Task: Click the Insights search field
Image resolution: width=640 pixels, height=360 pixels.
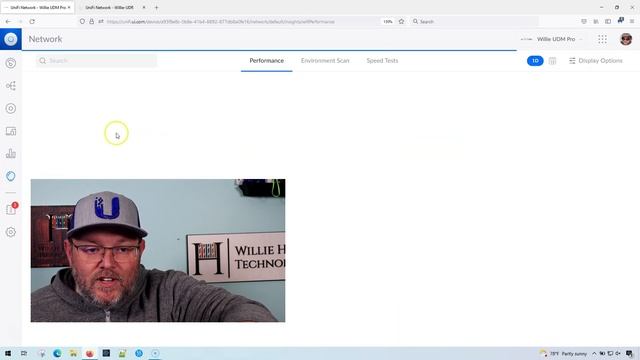Action: 96,61
